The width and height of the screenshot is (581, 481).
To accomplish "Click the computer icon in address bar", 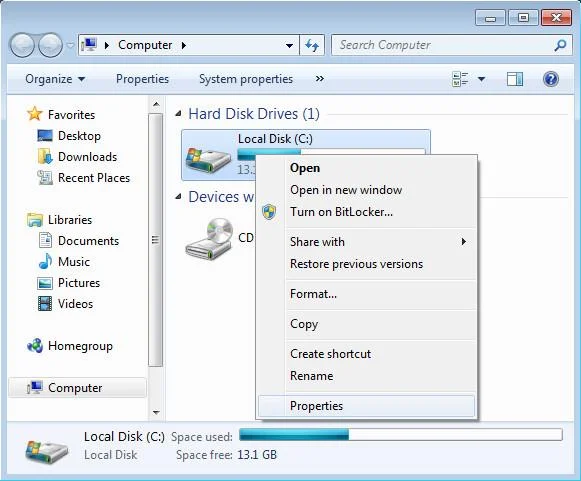I will pyautogui.click(x=89, y=45).
